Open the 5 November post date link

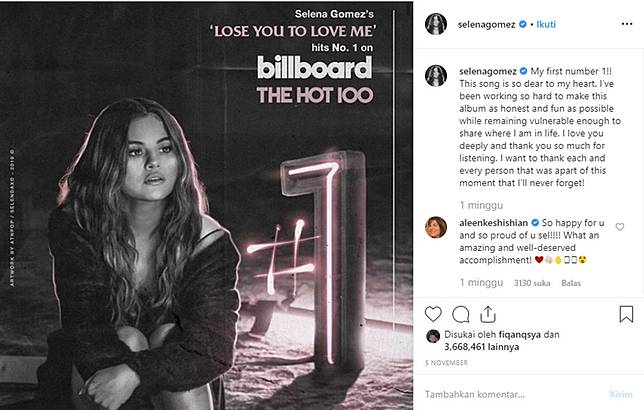pos(447,364)
